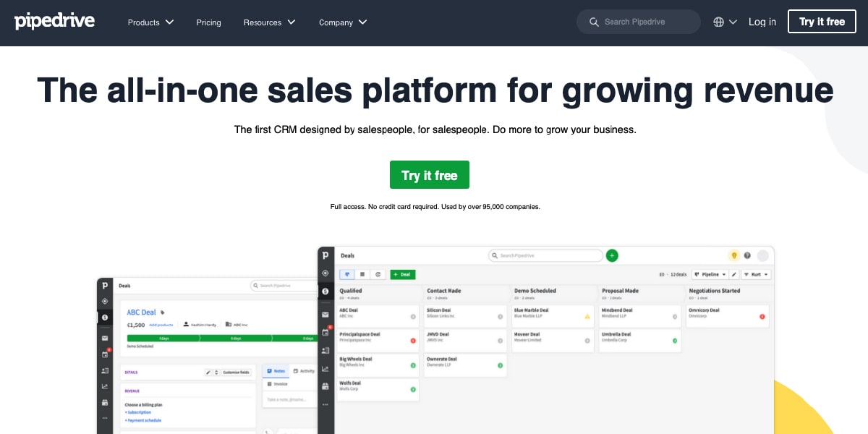This screenshot has width=868, height=434.
Task: Open the Kurt filter dropdown
Action: pos(757,274)
